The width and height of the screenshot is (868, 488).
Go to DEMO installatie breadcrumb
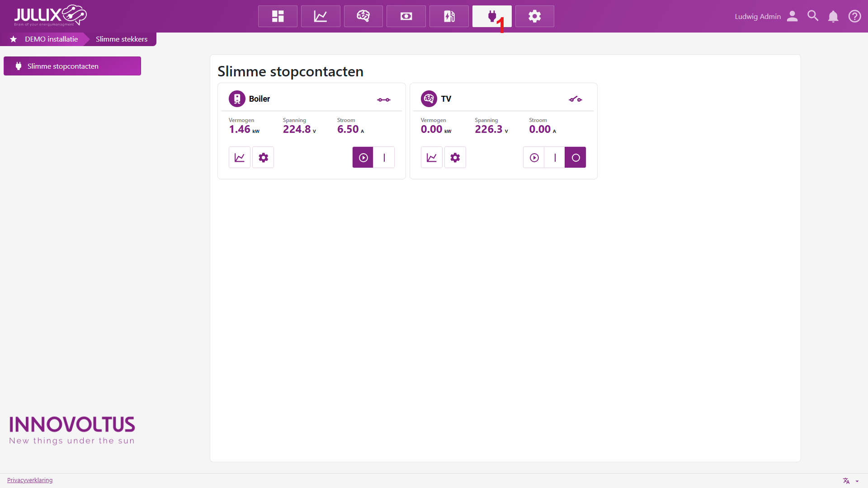coord(51,39)
